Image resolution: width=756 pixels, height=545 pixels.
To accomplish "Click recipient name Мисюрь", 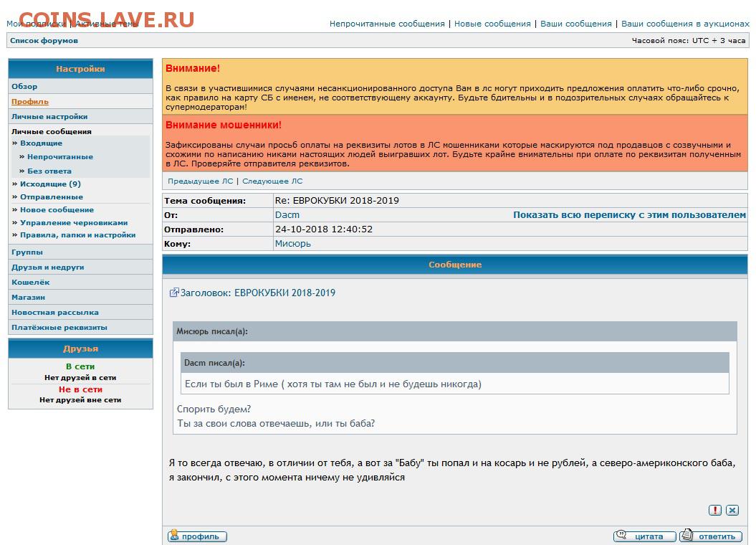I will click(x=292, y=244).
